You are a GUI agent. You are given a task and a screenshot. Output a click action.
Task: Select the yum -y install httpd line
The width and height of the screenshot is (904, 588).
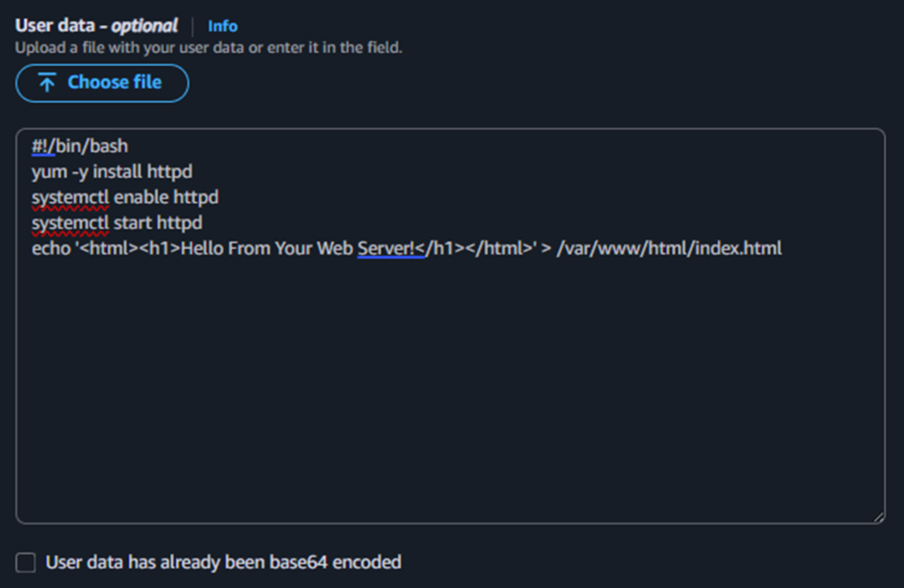tap(112, 172)
